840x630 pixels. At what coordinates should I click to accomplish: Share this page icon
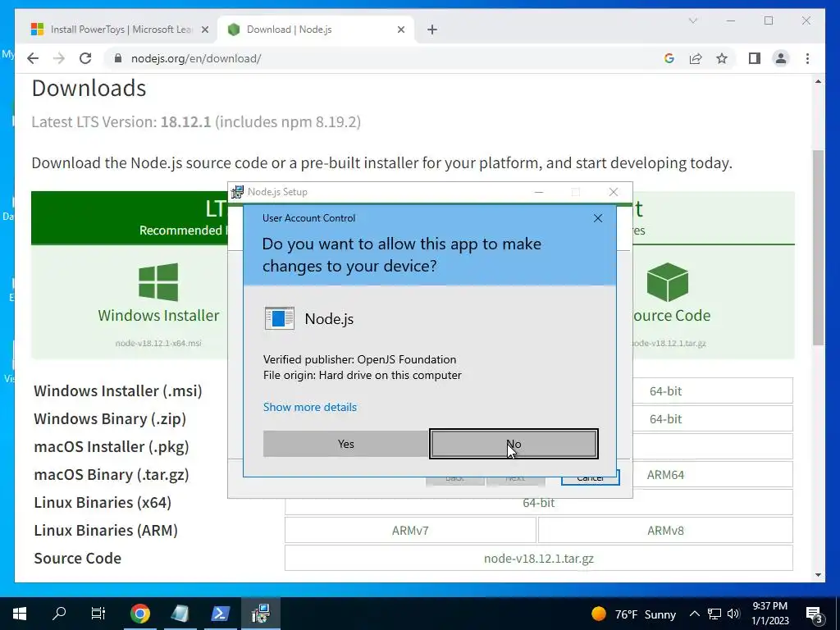[696, 58]
